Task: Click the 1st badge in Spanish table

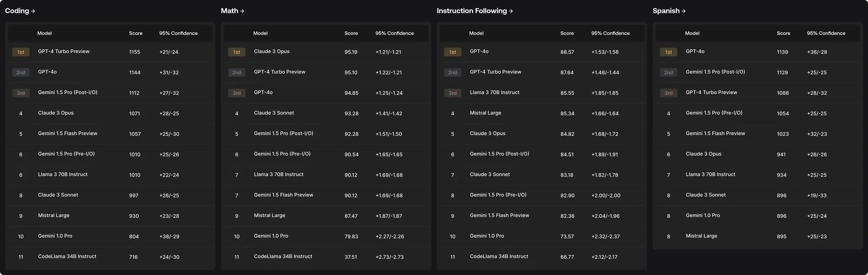Action: click(x=668, y=52)
